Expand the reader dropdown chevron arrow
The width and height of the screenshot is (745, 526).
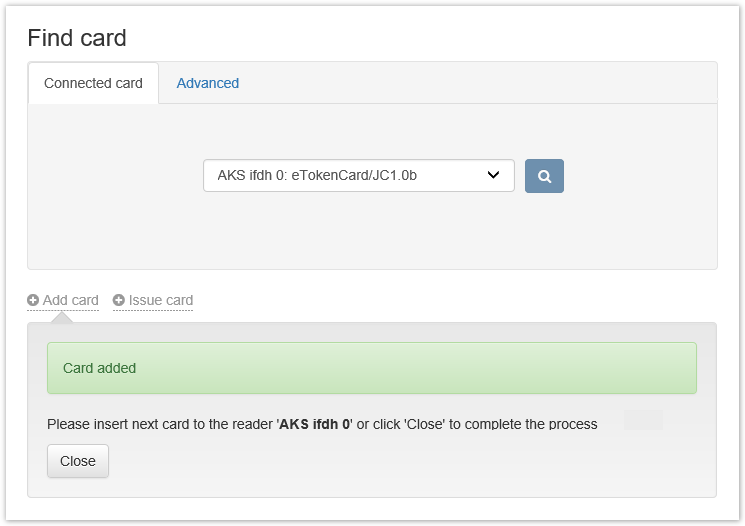point(493,176)
